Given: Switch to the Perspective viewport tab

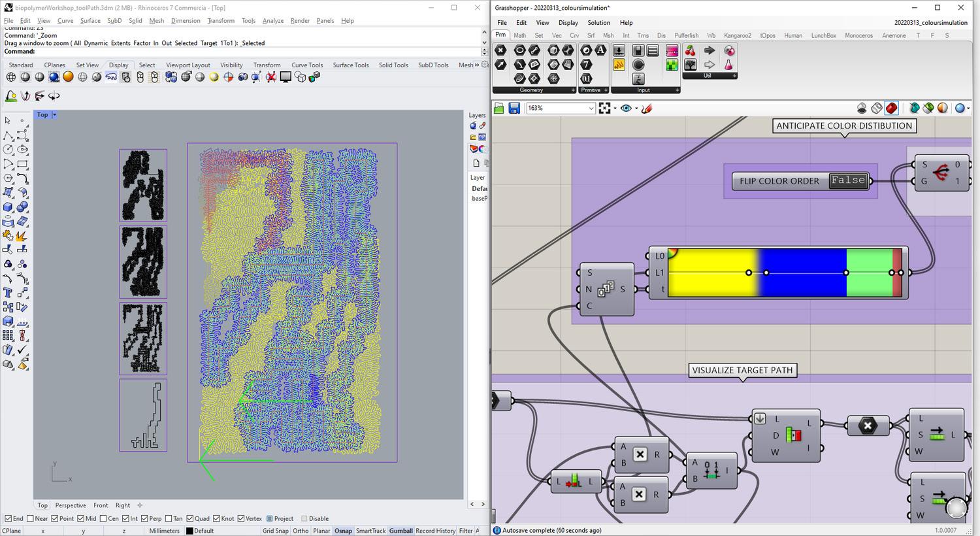Looking at the screenshot, I should click(x=71, y=505).
